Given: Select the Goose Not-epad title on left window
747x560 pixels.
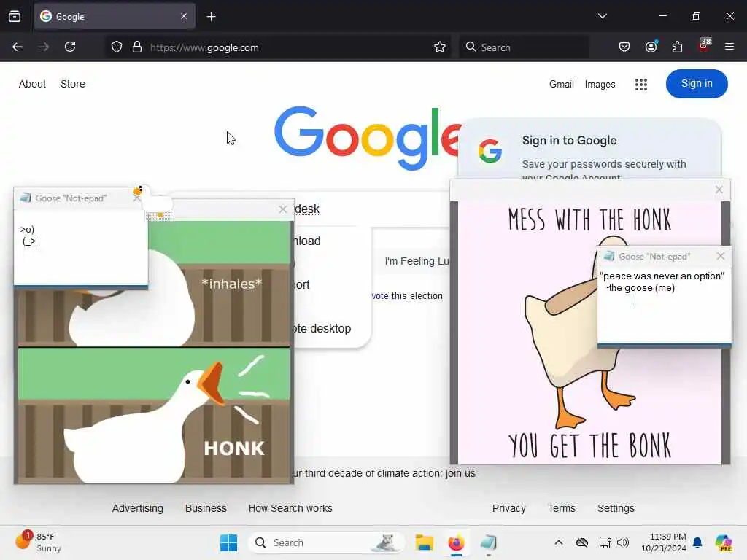Looking at the screenshot, I should coord(71,198).
